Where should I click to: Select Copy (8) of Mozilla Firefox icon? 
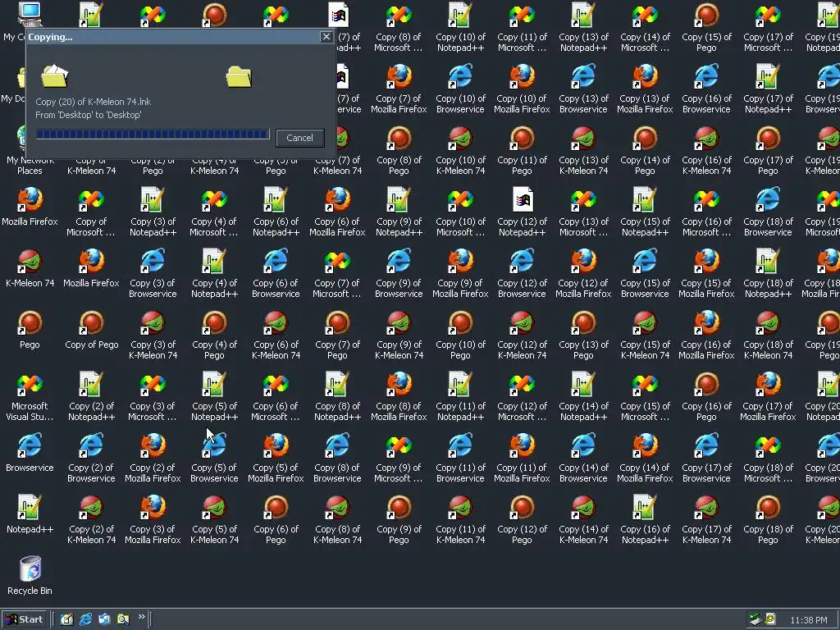399,384
